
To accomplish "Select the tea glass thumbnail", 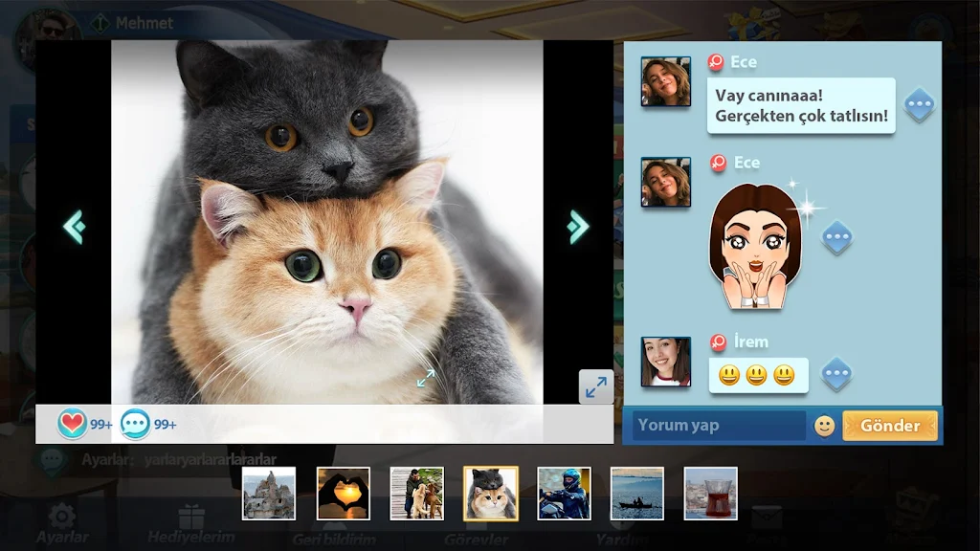I will pos(711,494).
